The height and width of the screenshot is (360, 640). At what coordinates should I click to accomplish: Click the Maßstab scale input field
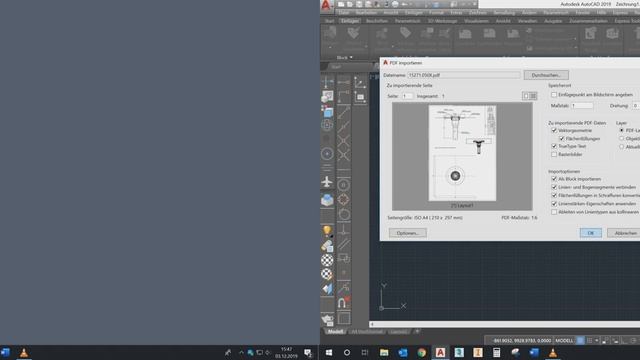click(x=582, y=106)
